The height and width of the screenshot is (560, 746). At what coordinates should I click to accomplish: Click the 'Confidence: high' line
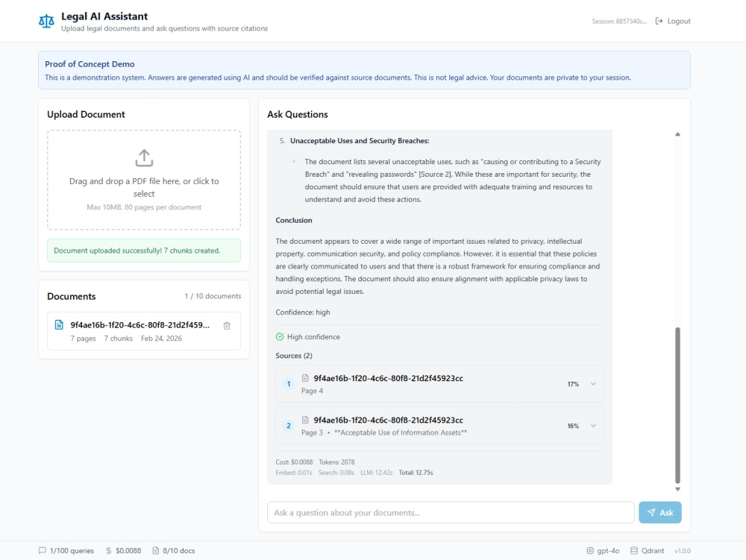[x=303, y=312]
